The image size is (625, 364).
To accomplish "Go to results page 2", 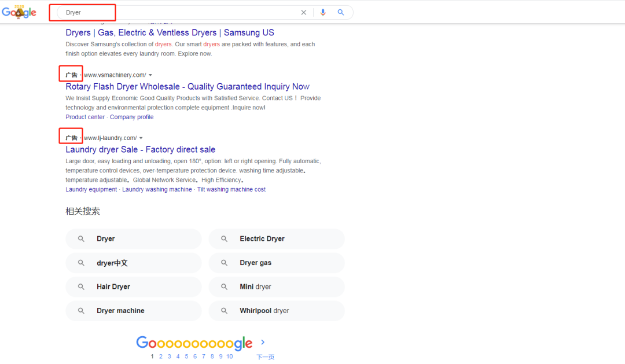I will [161, 356].
